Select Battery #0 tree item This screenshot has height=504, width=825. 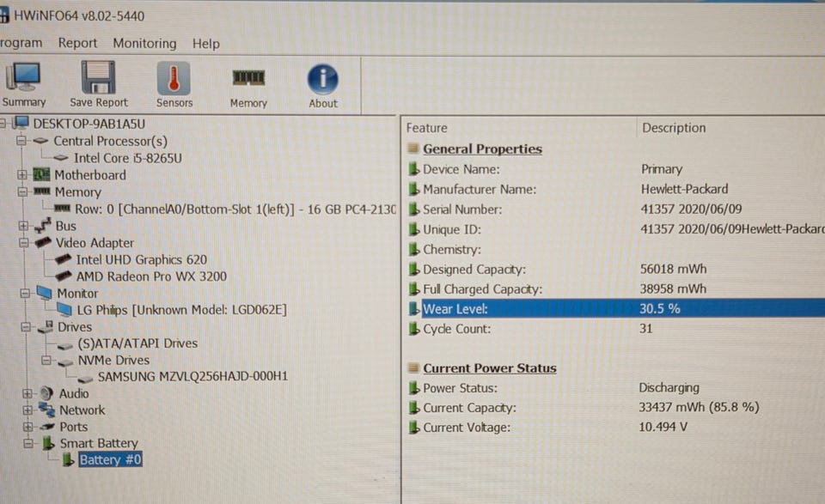click(111, 459)
